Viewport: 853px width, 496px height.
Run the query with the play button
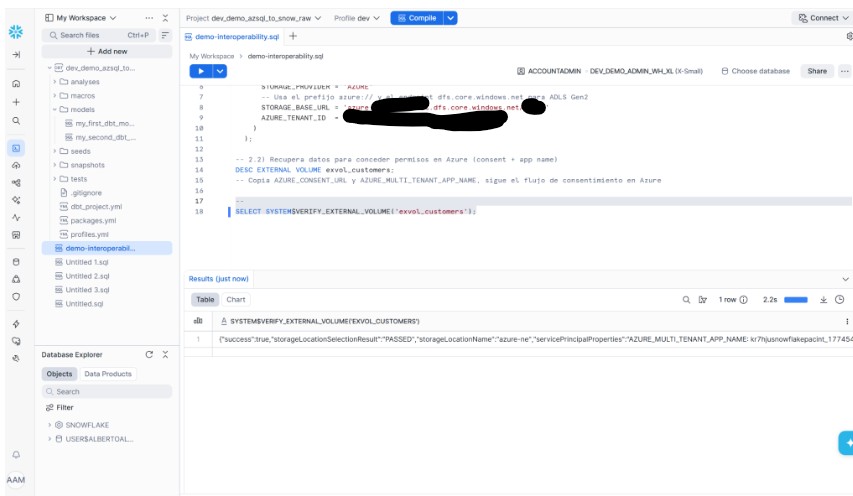point(201,71)
